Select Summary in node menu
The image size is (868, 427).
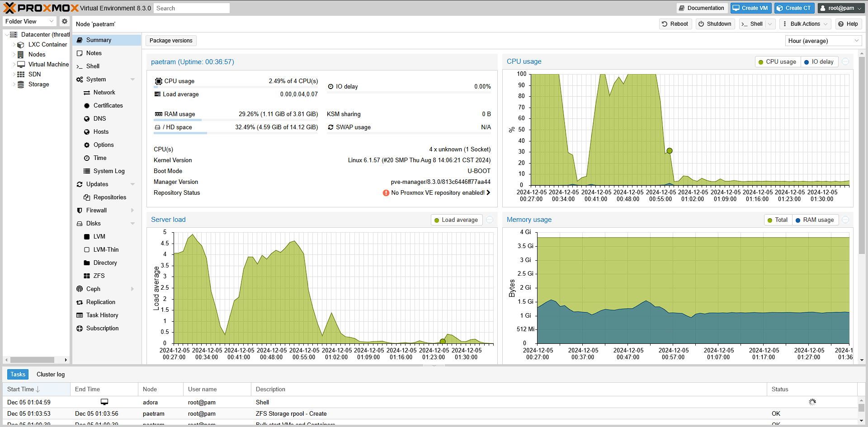point(107,40)
